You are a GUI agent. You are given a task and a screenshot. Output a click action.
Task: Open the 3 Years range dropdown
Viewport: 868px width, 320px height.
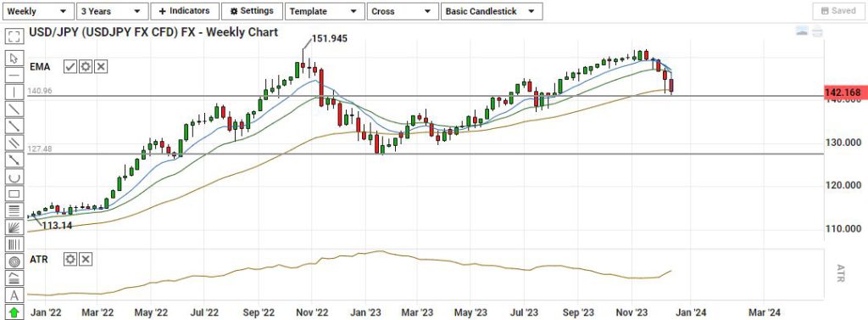coord(112,11)
